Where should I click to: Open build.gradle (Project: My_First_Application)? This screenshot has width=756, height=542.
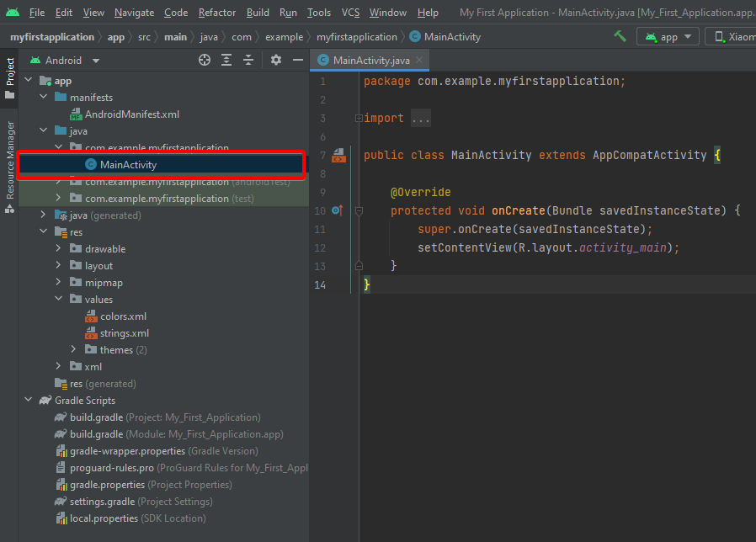(157, 417)
